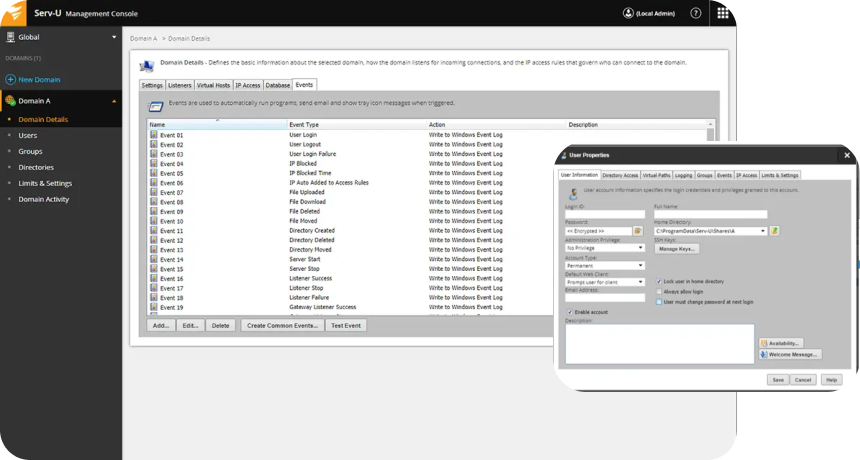Select the Event 14 row icon

click(154, 259)
